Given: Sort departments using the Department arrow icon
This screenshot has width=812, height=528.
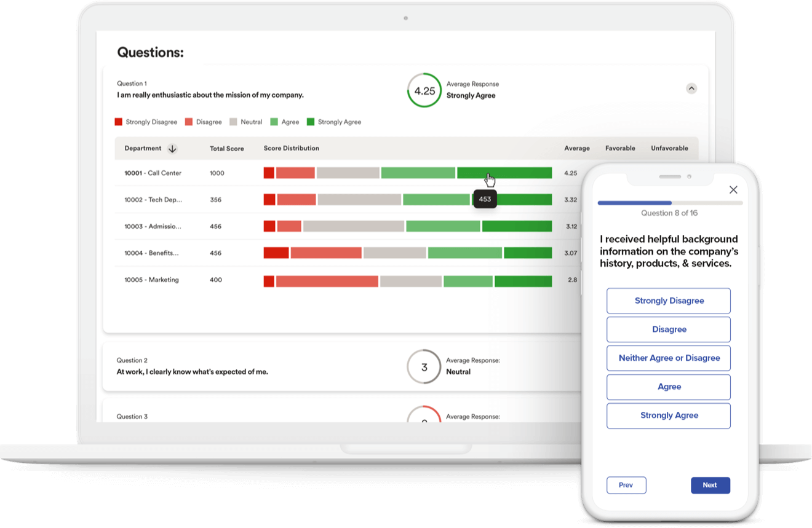Looking at the screenshot, I should 172,148.
